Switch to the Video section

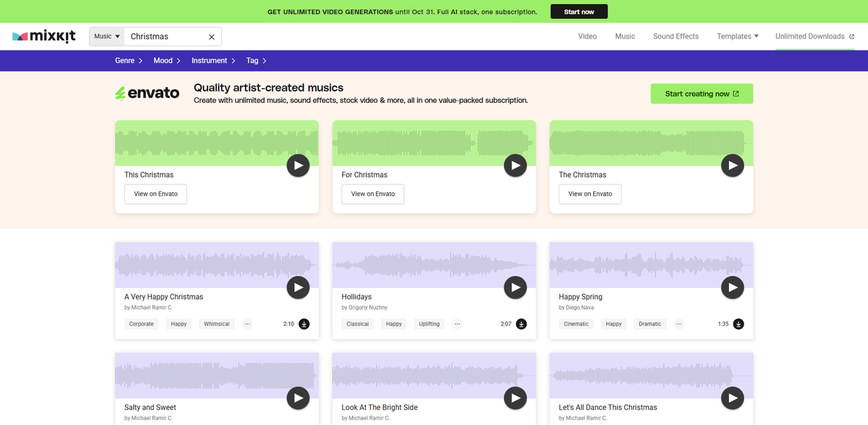point(587,36)
